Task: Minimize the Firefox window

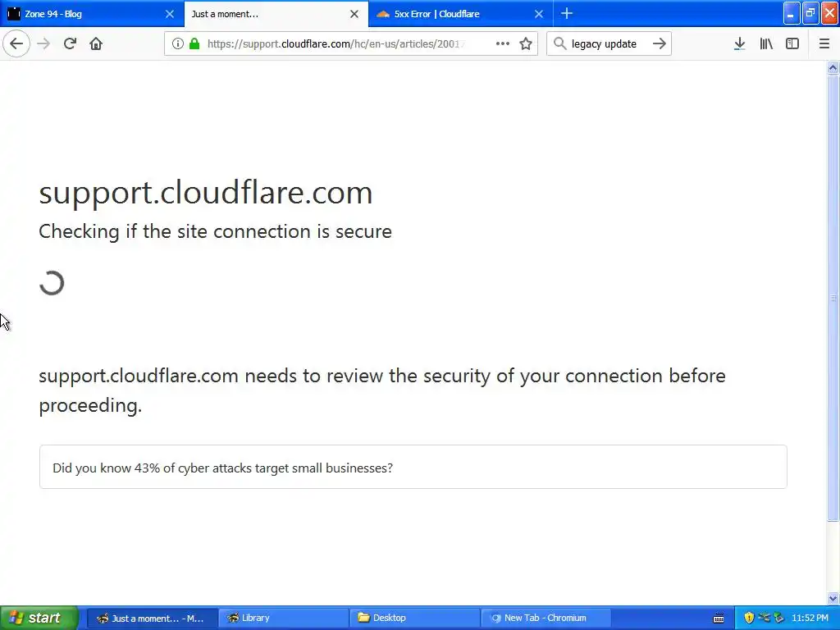Action: (x=792, y=14)
